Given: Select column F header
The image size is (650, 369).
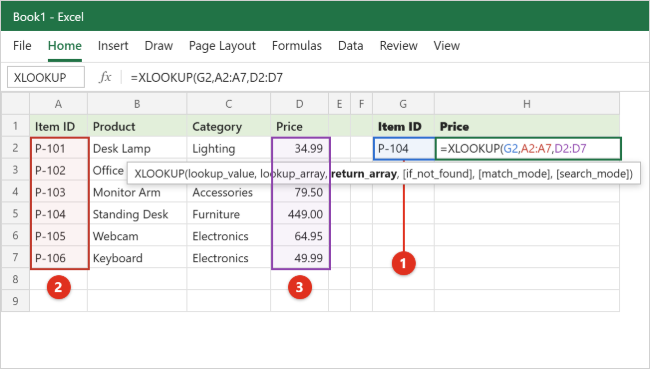Looking at the screenshot, I should pyautogui.click(x=361, y=104).
